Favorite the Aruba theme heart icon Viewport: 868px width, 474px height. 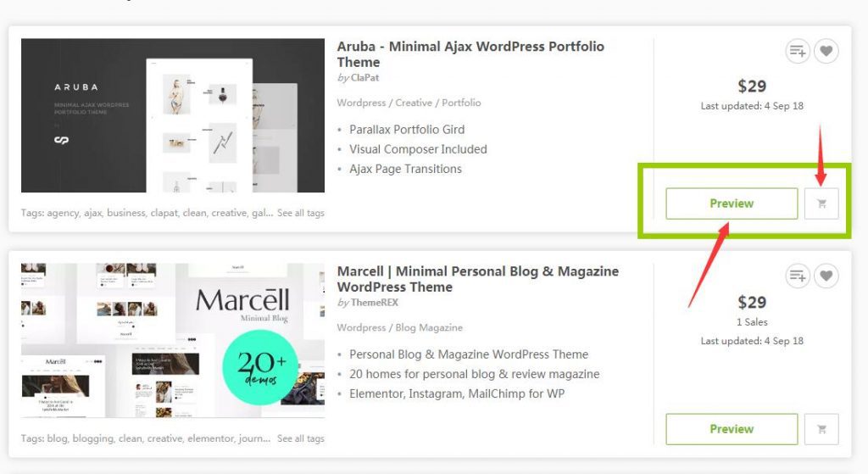(x=826, y=51)
